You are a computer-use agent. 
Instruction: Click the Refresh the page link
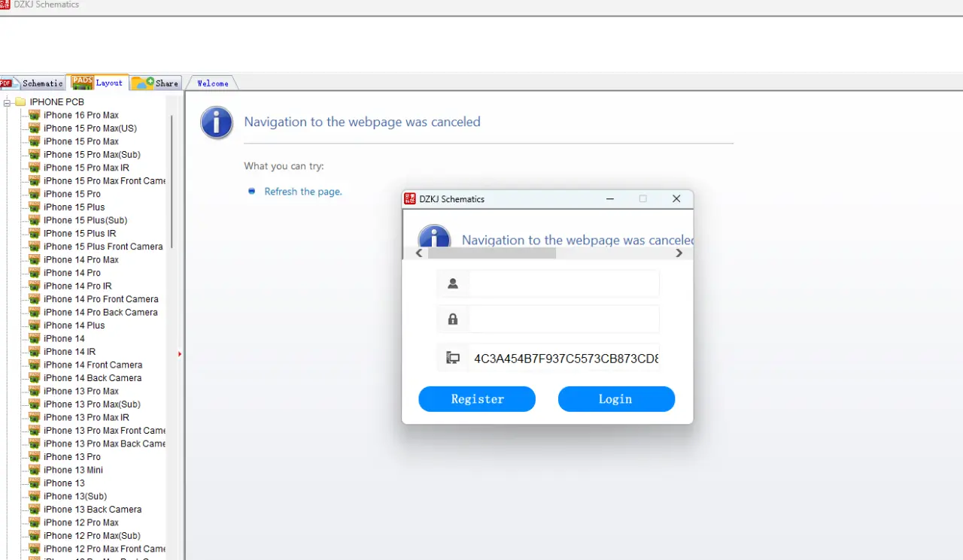click(303, 192)
